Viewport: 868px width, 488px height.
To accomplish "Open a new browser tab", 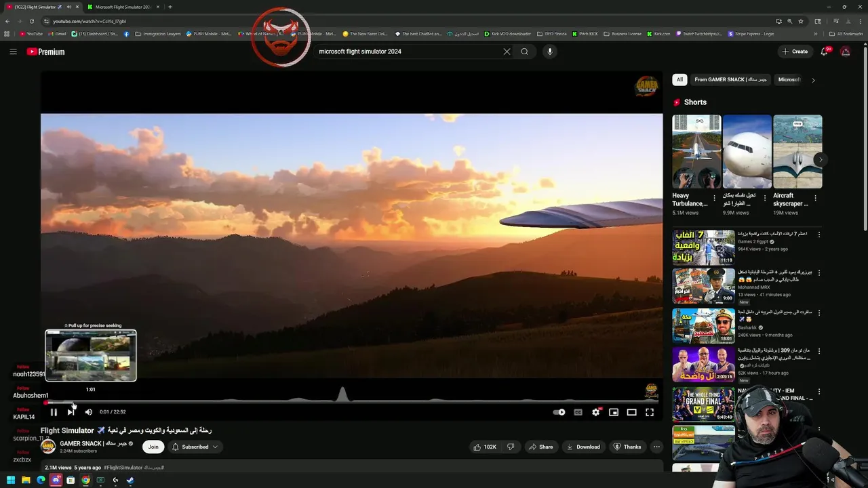I will click(170, 7).
